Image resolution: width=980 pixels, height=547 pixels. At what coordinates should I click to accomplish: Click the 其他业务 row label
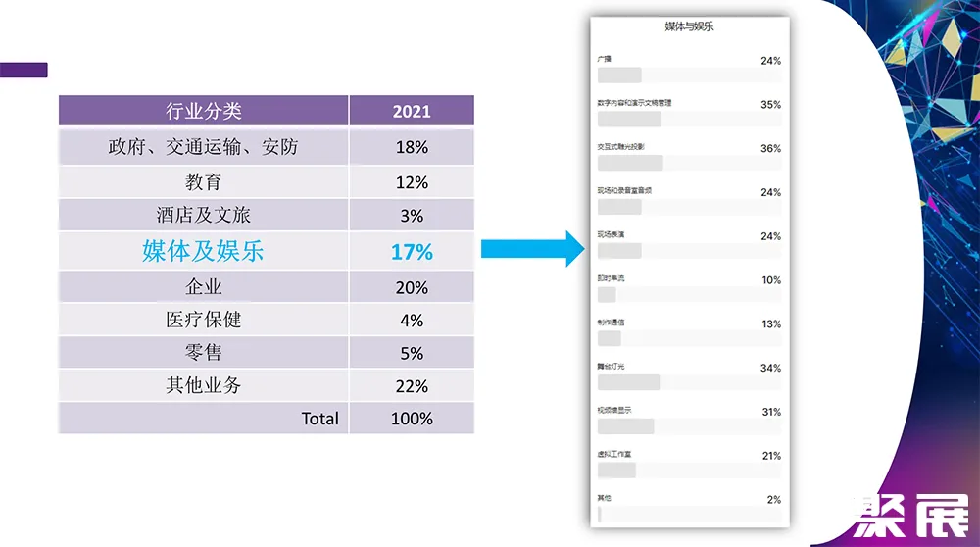(204, 385)
